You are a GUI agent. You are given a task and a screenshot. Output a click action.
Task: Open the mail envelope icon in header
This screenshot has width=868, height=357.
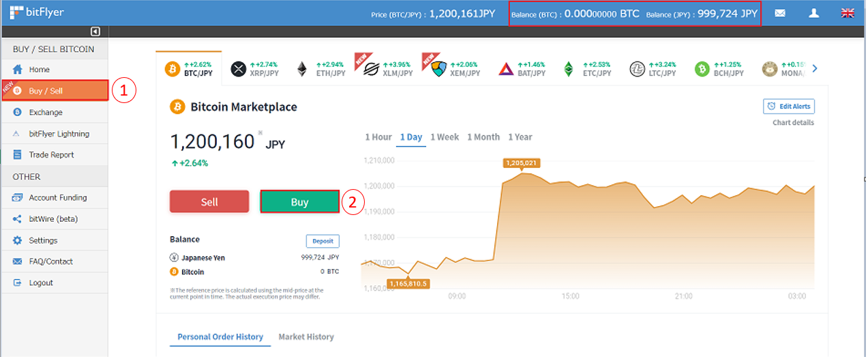pyautogui.click(x=780, y=13)
